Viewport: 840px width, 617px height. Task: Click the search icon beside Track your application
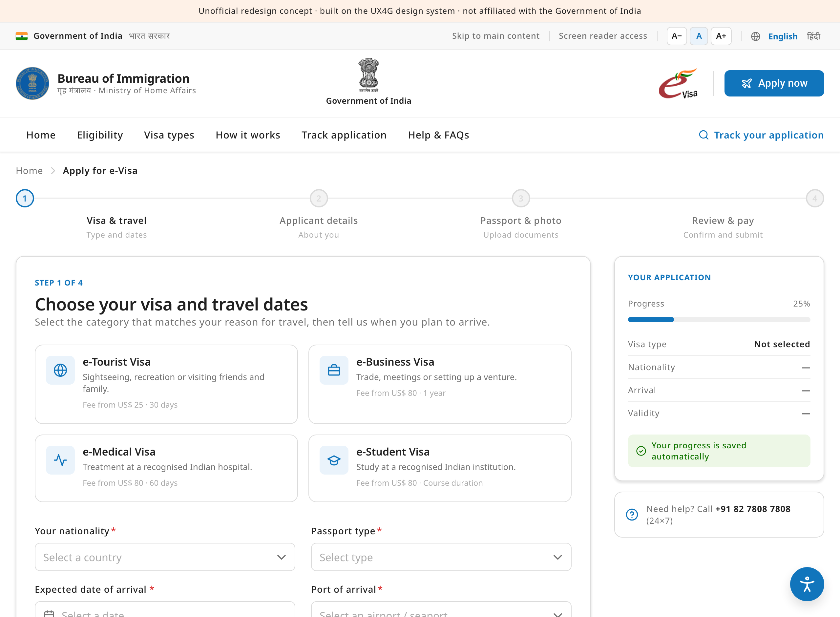point(703,135)
